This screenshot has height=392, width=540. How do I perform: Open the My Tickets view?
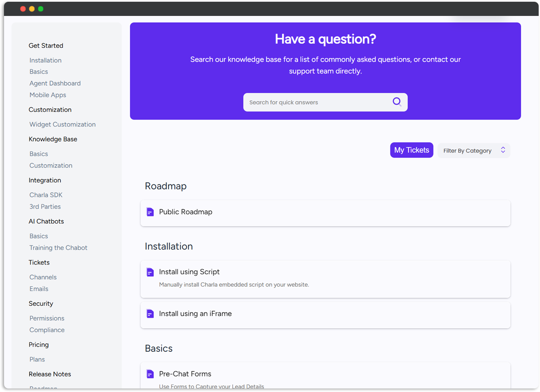pyautogui.click(x=411, y=150)
